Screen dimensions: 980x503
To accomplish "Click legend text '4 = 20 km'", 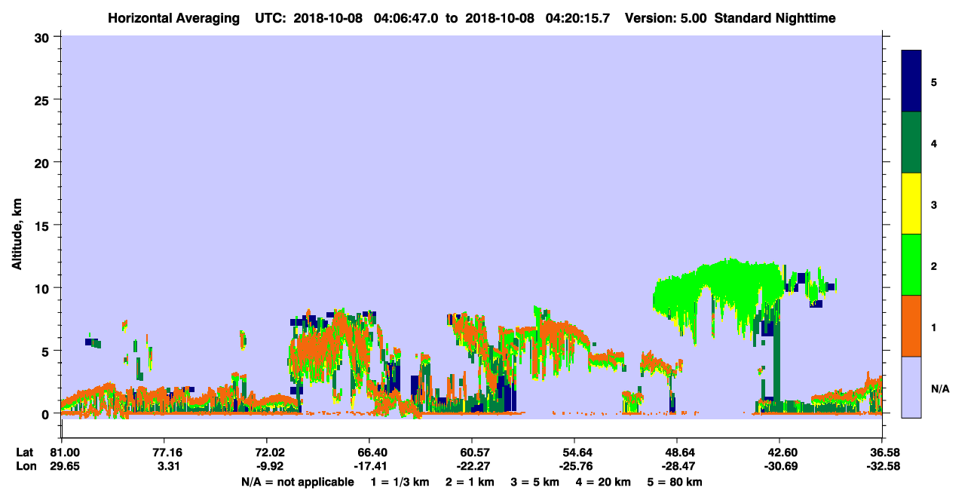I will (604, 482).
